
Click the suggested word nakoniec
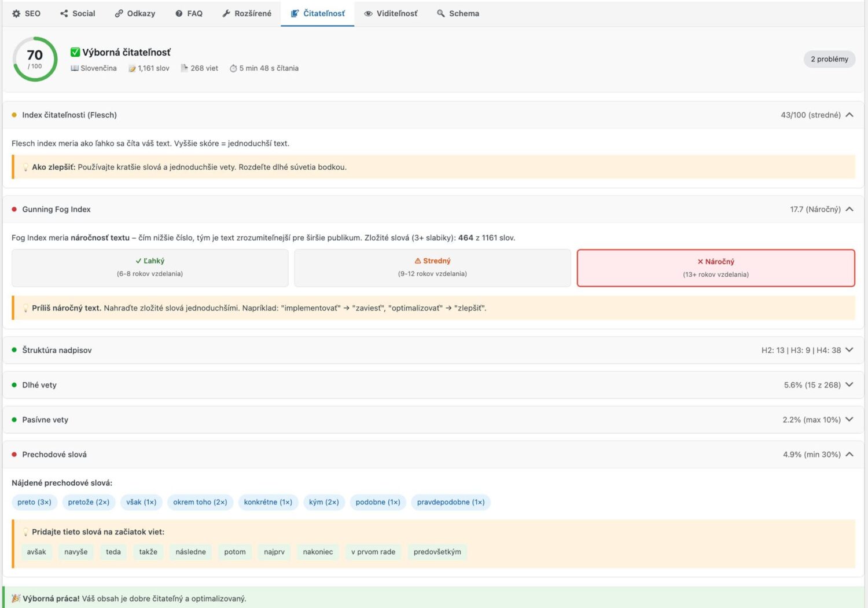click(x=318, y=552)
